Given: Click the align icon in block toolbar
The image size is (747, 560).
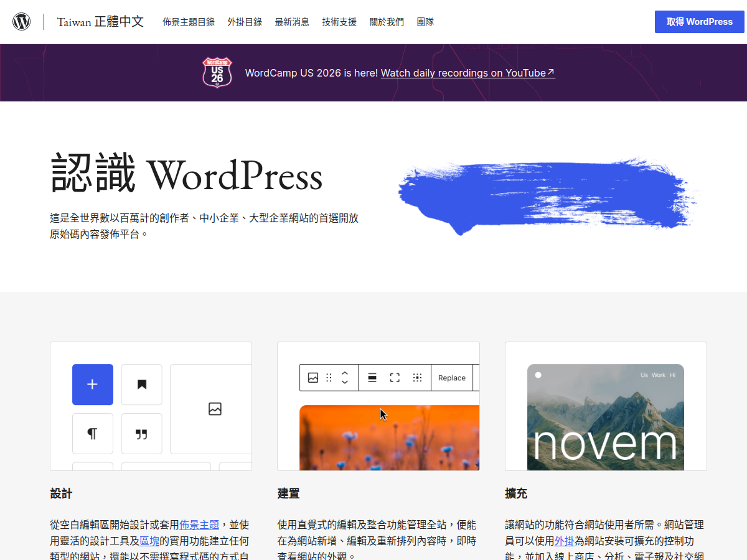Looking at the screenshot, I should 372,378.
